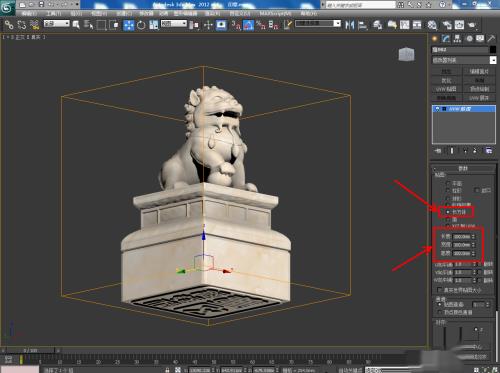This screenshot has height=373, width=500.
Task: Click the Rectangular Selection Region icon
Action: [101, 25]
